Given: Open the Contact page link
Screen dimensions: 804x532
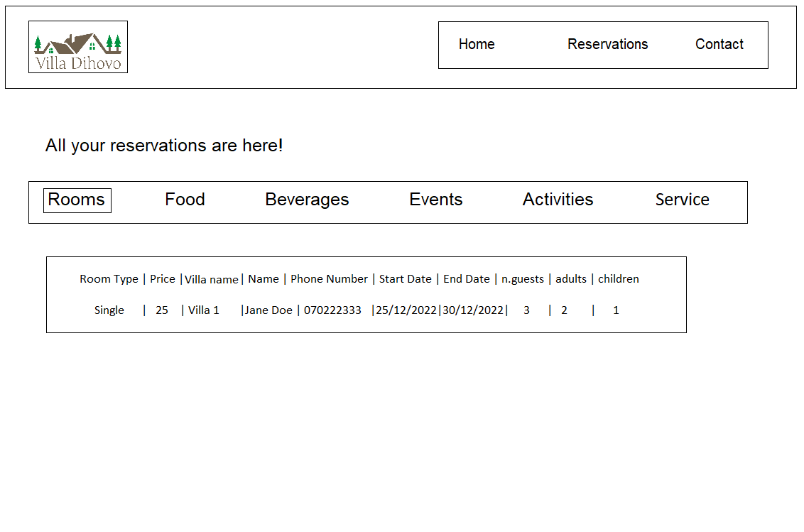Looking at the screenshot, I should point(719,44).
